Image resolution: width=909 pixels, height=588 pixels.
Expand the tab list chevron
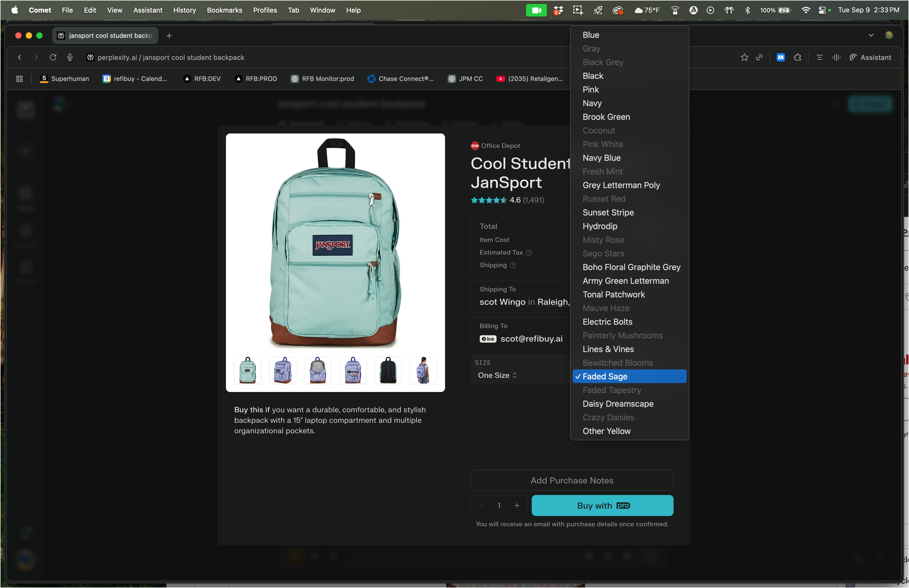coord(871,35)
